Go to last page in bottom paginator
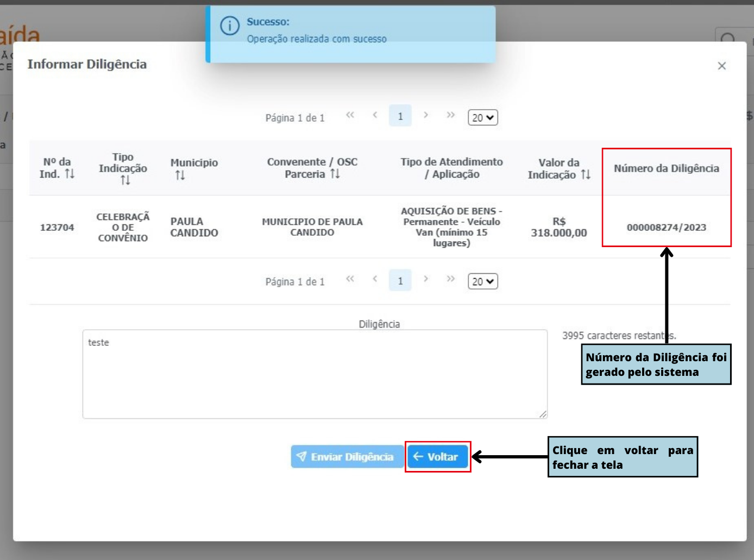 coord(450,280)
